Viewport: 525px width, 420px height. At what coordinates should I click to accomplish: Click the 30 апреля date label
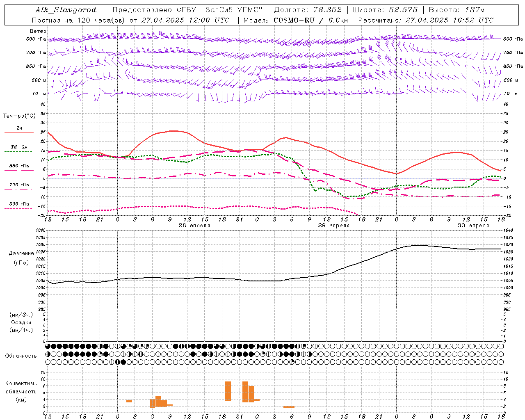[x=473, y=226]
